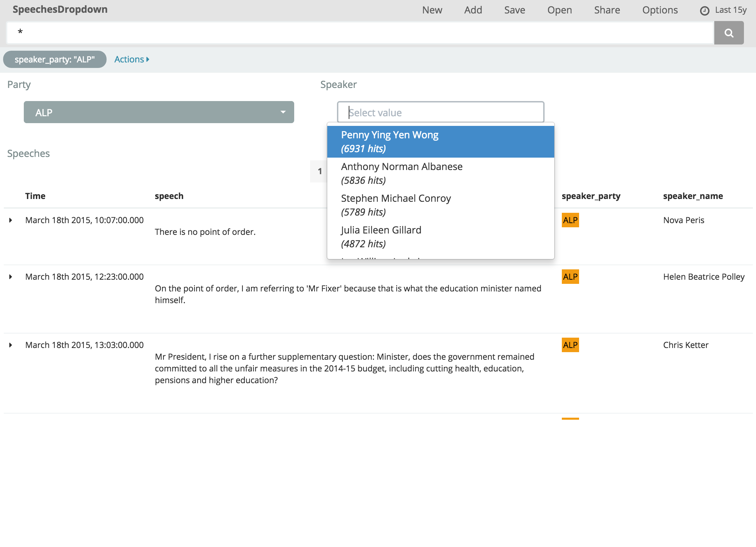Click the clock time picker icon
This screenshot has width=756, height=547.
(704, 11)
